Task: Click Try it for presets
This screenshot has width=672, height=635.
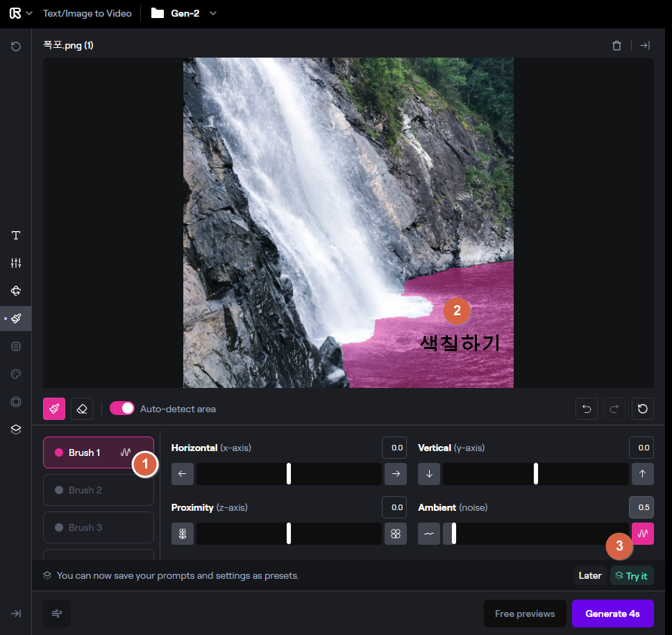Action: pyautogui.click(x=632, y=575)
